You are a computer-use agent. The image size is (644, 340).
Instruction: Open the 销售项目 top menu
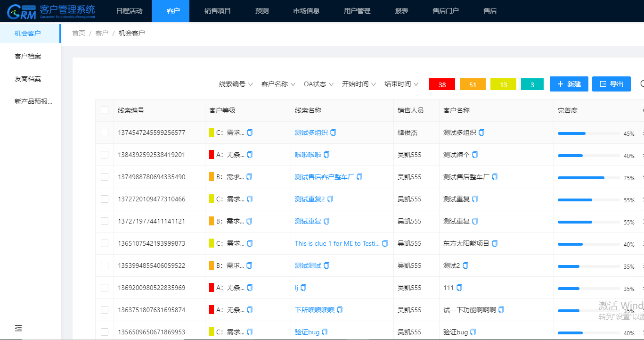click(x=218, y=11)
